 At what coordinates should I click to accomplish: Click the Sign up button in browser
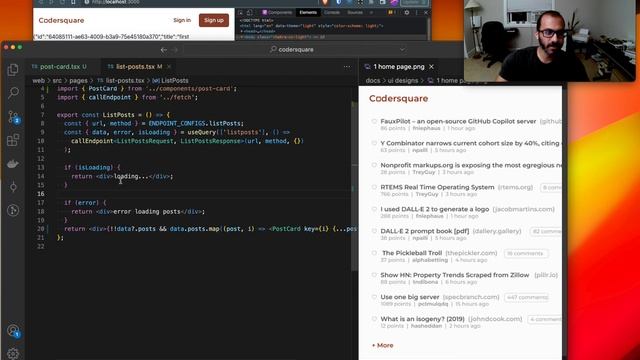click(214, 20)
